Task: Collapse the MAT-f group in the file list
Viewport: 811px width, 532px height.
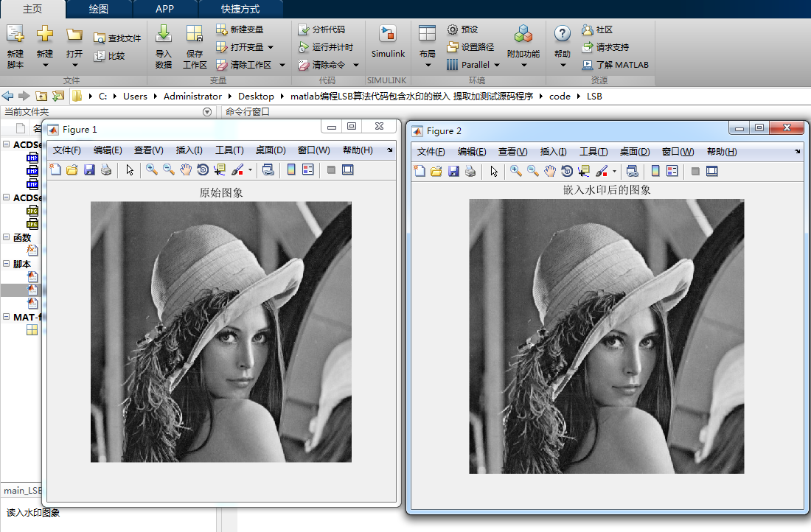Action: 6,316
